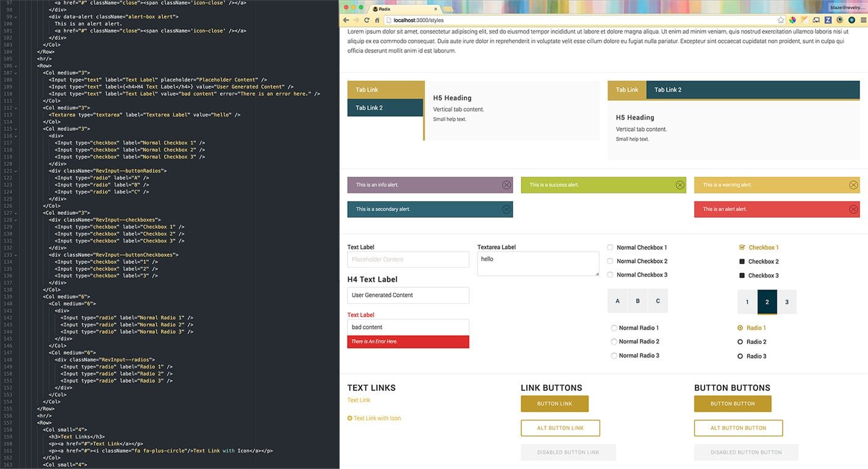This screenshot has width=868, height=469.
Task: Toggle the styled Checkbox 2
Action: click(x=742, y=262)
